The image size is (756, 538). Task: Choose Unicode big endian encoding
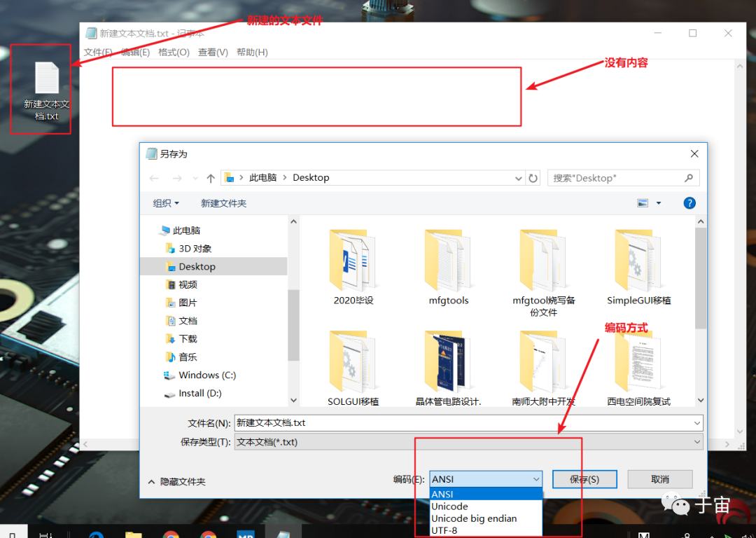[x=486, y=518]
